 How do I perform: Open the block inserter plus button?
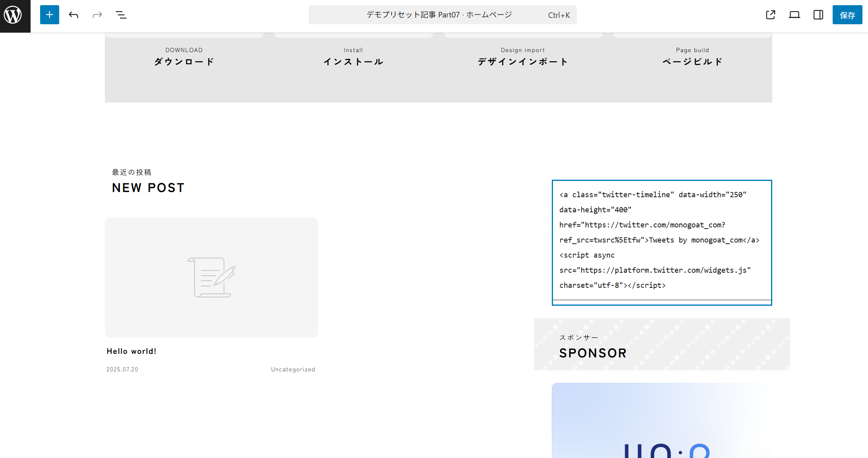pos(50,15)
